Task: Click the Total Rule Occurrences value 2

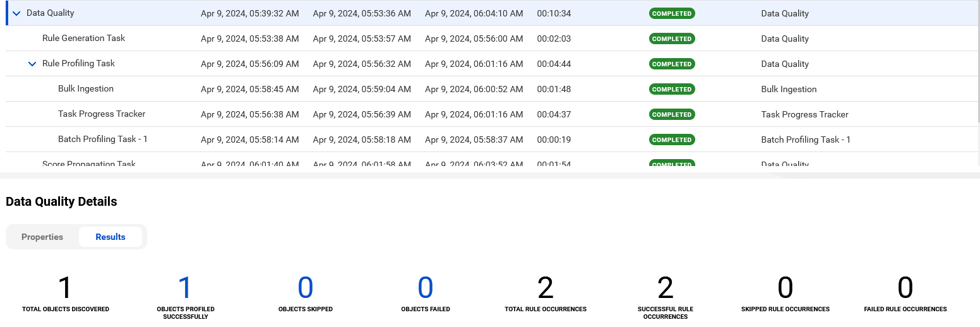Action: point(546,288)
